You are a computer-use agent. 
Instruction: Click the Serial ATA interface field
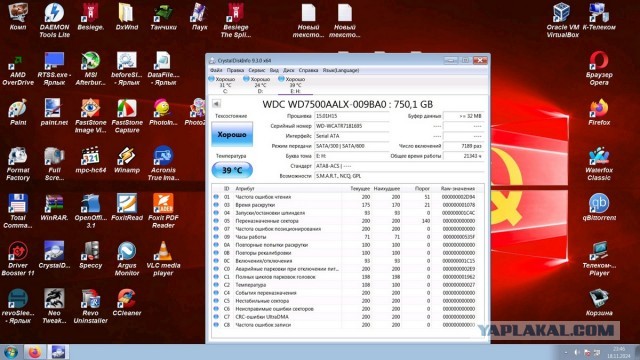351,136
